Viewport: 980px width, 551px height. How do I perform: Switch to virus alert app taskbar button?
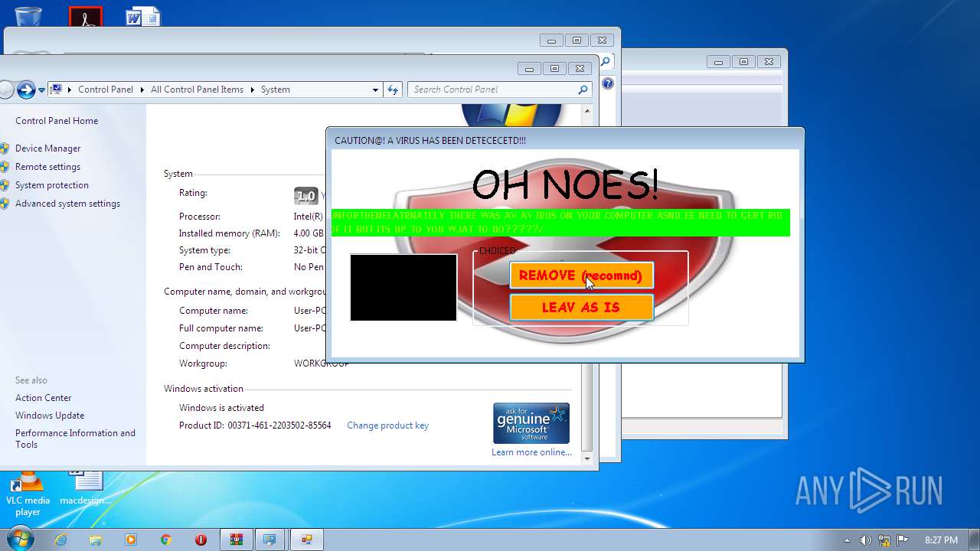306,540
